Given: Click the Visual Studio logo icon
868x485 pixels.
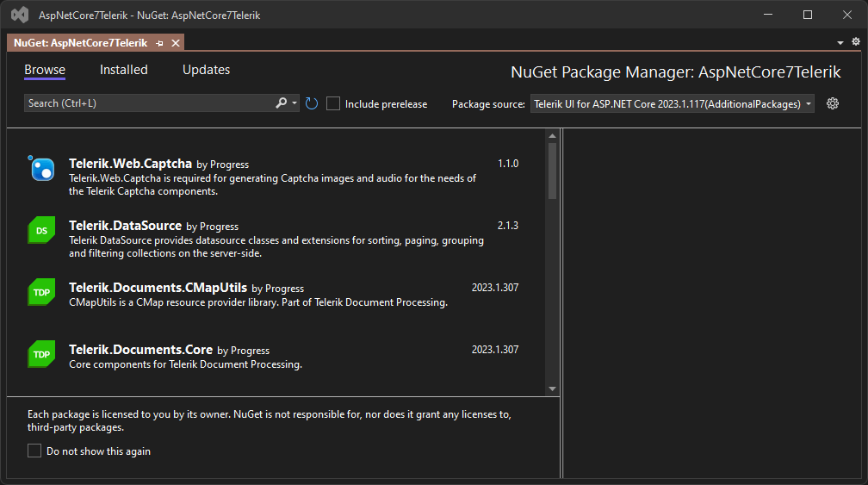Looking at the screenshot, I should point(20,15).
